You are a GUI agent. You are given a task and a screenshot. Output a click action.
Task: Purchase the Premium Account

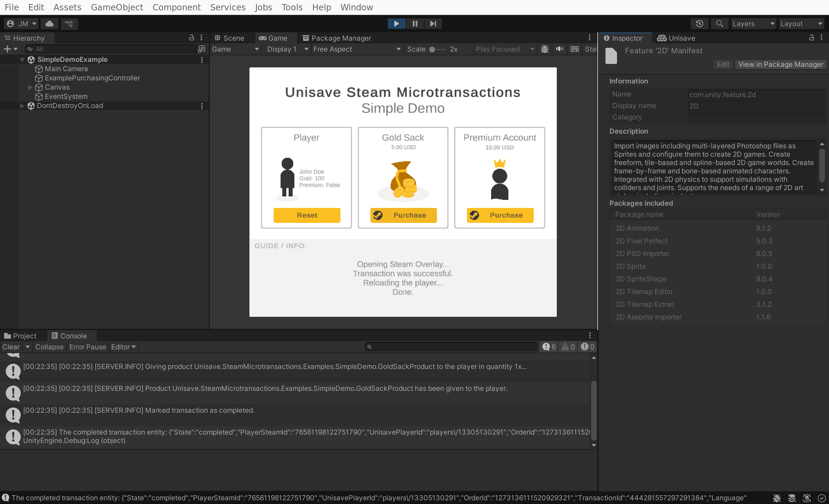click(x=500, y=215)
